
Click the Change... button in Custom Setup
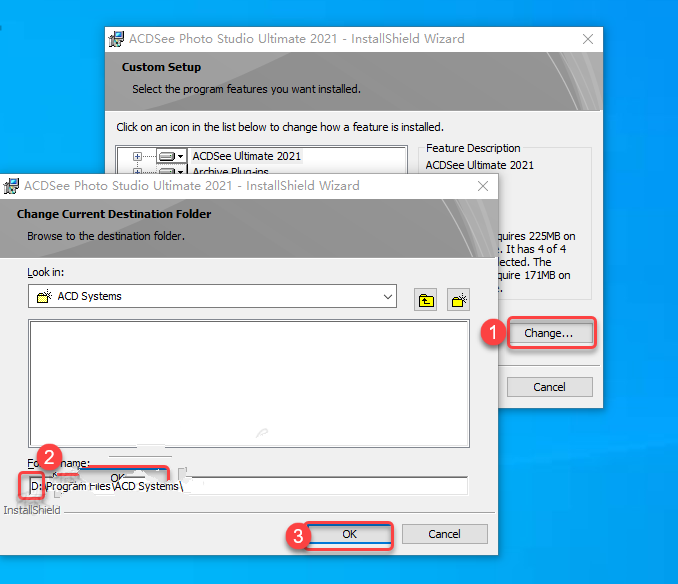[549, 333]
